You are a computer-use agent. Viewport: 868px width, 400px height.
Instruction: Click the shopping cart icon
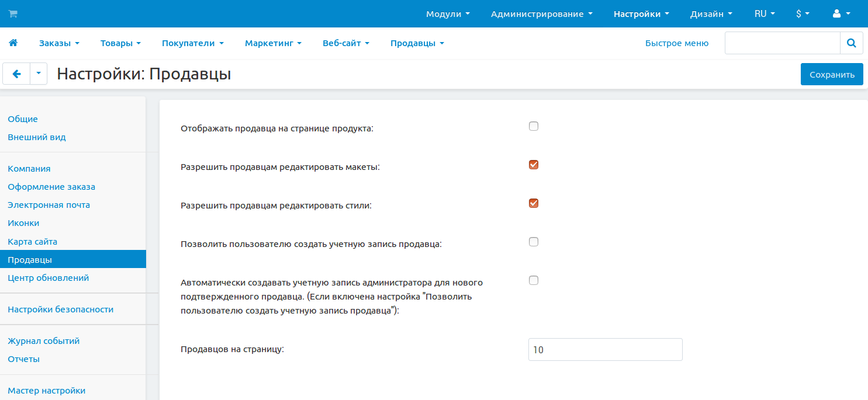click(x=13, y=13)
